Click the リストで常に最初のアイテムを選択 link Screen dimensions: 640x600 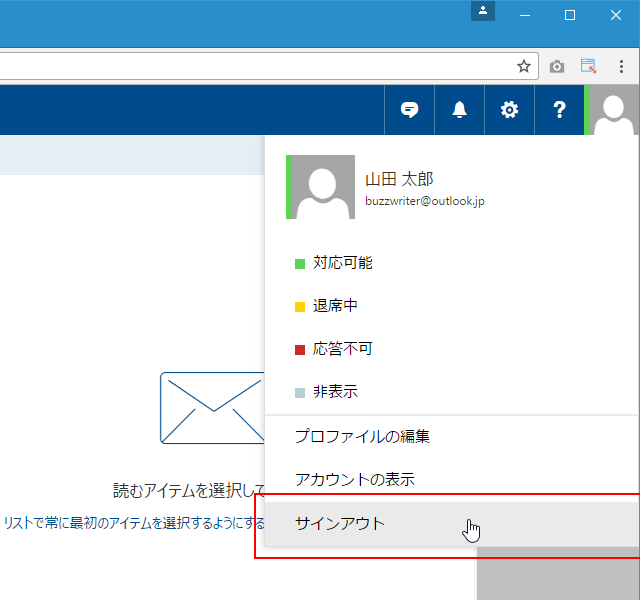click(x=134, y=523)
